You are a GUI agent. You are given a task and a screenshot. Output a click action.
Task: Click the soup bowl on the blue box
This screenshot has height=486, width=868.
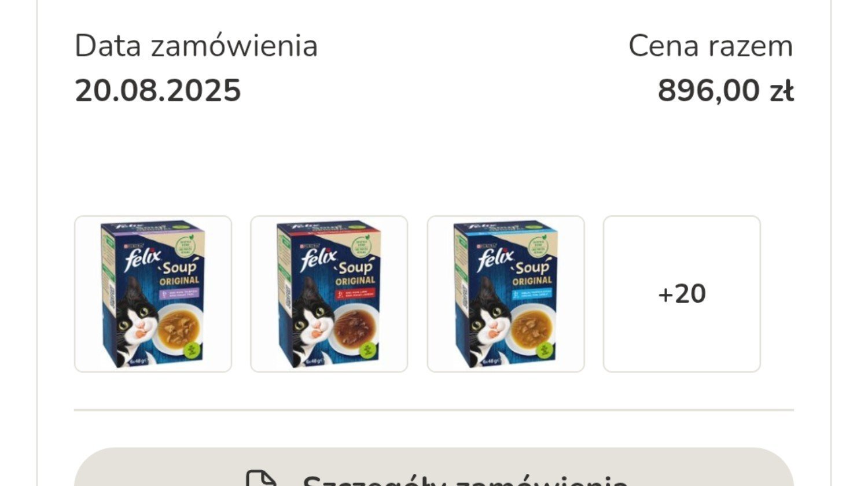532,327
